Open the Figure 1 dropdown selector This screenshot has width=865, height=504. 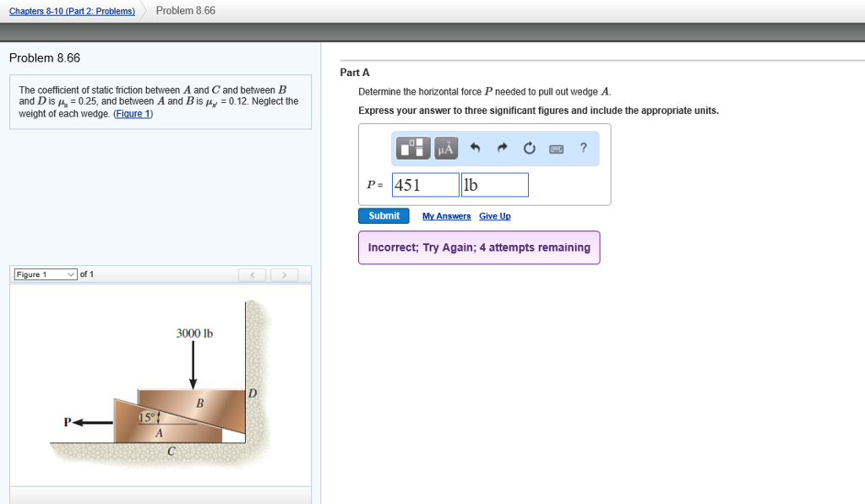44,274
